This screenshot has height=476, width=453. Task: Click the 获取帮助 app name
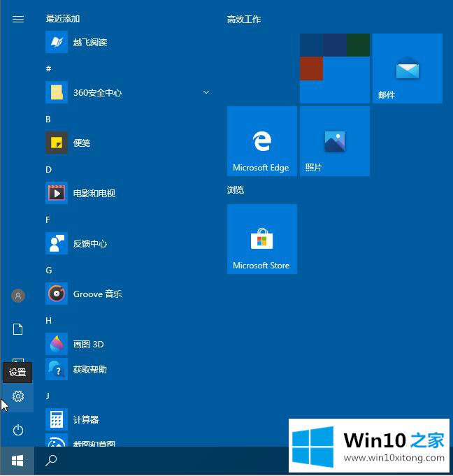tap(90, 369)
